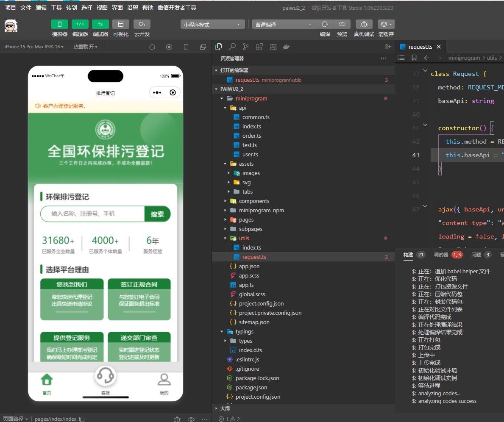Open the normal compile (普通编译) dropdown
Viewport: 504px width, 422px height.
284,25
